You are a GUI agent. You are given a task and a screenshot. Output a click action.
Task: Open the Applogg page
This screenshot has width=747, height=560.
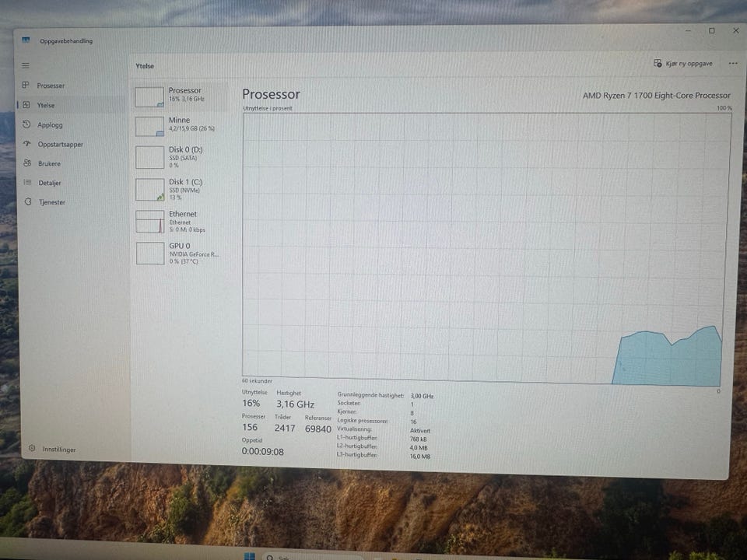(x=72, y=124)
